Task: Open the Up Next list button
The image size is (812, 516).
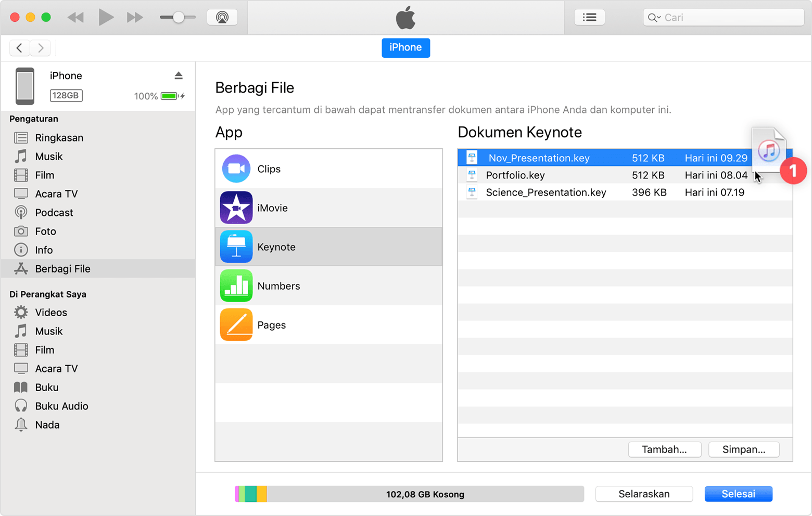Action: pyautogui.click(x=589, y=17)
